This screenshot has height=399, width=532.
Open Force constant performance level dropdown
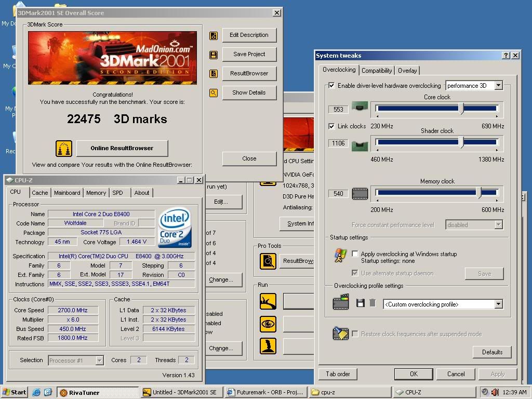click(498, 224)
